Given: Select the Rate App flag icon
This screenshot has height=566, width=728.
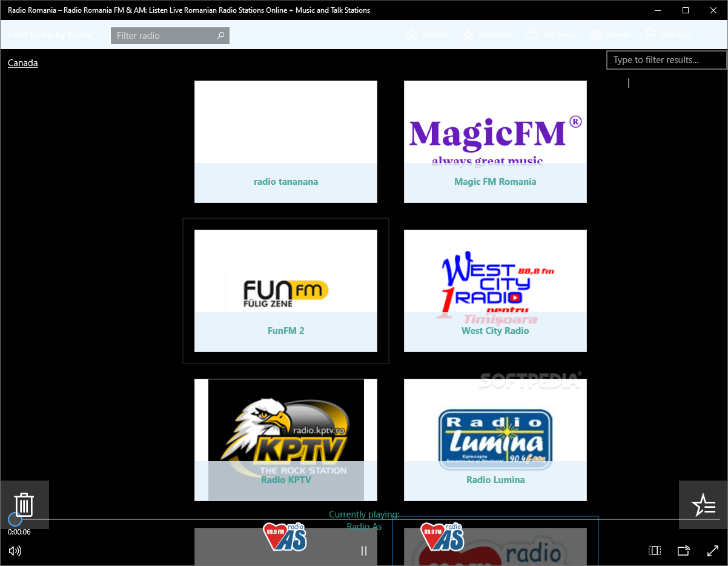Looking at the screenshot, I should pyautogui.click(x=650, y=35).
